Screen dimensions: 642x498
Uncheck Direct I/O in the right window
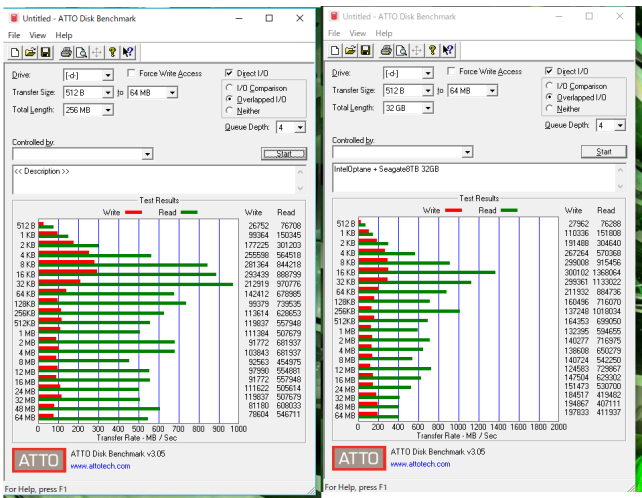[x=549, y=71]
